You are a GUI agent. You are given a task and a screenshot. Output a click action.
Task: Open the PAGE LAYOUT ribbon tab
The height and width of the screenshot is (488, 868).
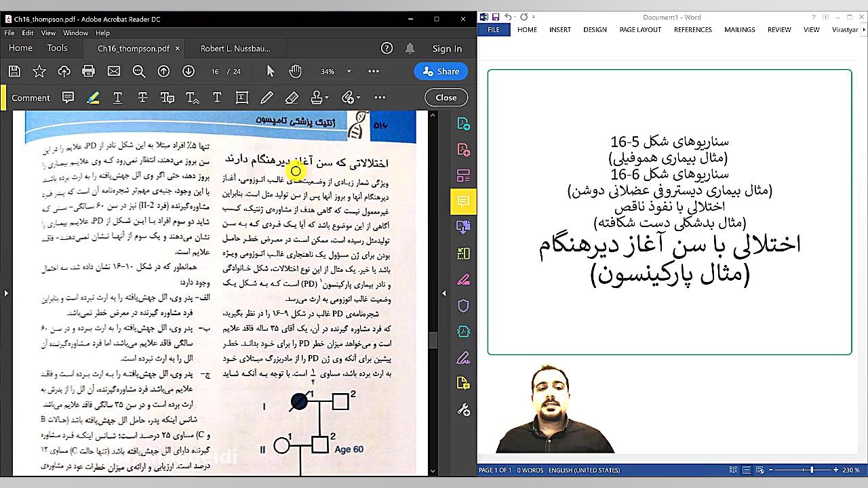pyautogui.click(x=639, y=30)
